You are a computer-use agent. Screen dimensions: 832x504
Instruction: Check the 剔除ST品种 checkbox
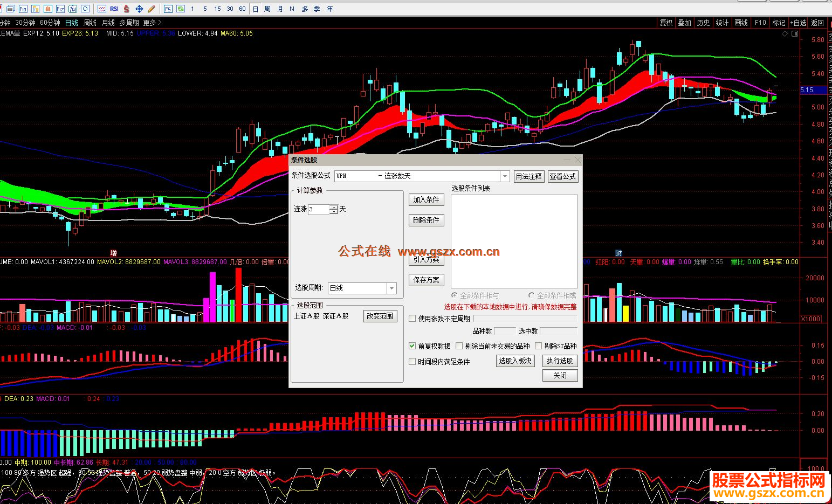click(538, 346)
